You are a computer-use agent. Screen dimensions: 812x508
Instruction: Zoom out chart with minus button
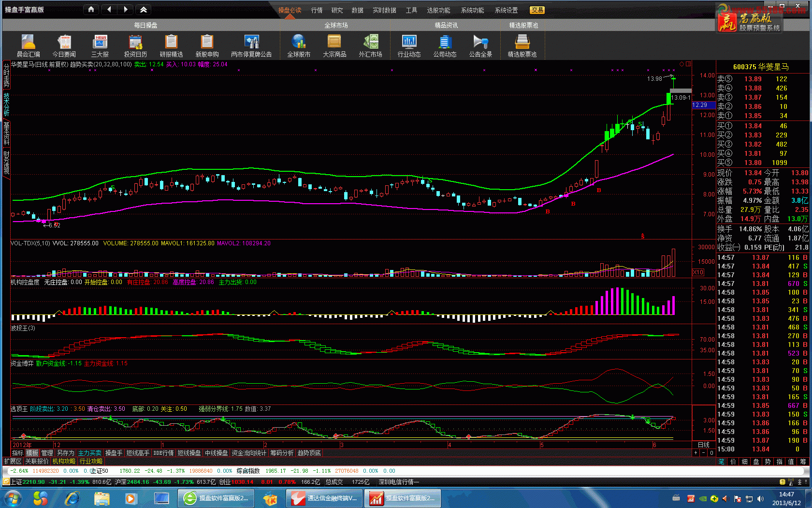click(x=703, y=453)
